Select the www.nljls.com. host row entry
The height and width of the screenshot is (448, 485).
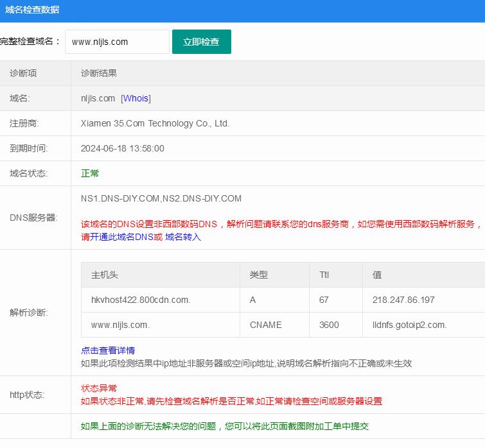tap(121, 325)
